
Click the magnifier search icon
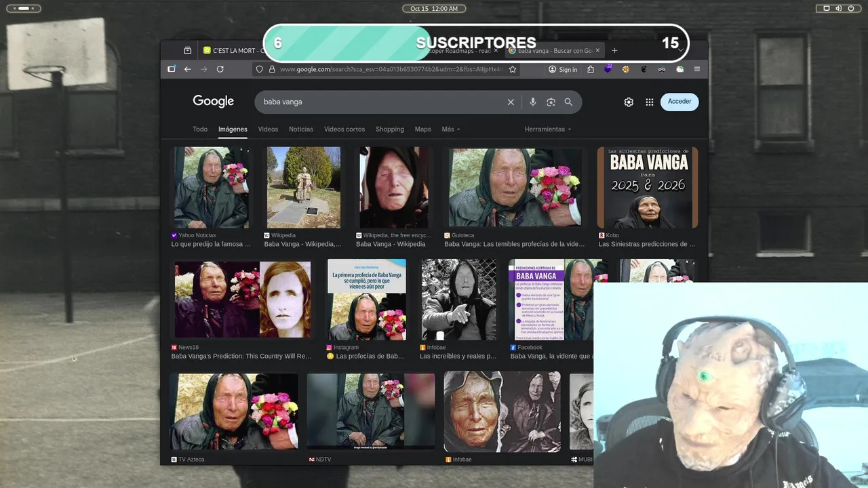[568, 102]
